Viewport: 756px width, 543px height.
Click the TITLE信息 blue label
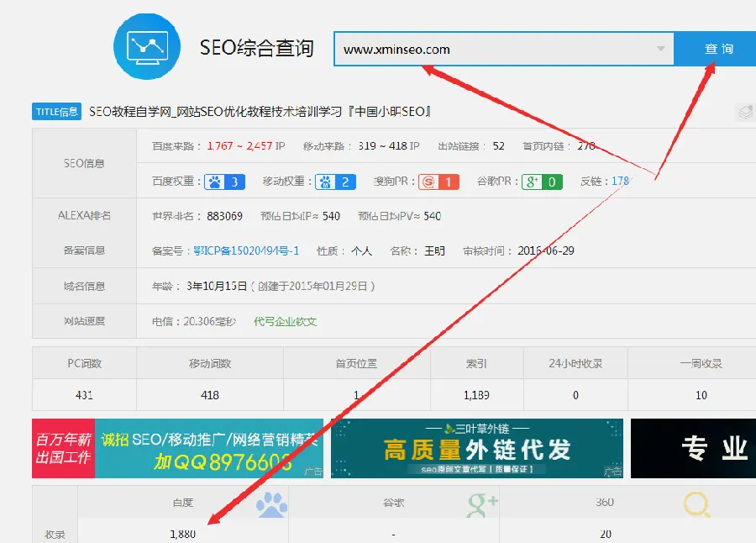coord(56,112)
